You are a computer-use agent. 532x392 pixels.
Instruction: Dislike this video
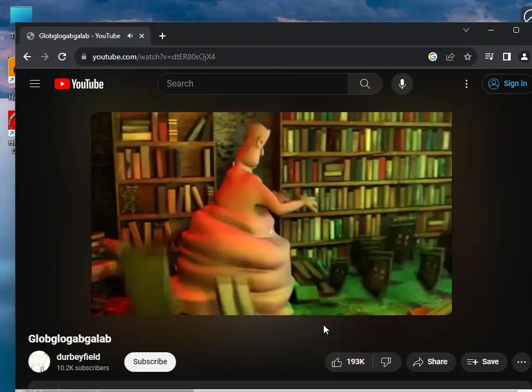(386, 362)
